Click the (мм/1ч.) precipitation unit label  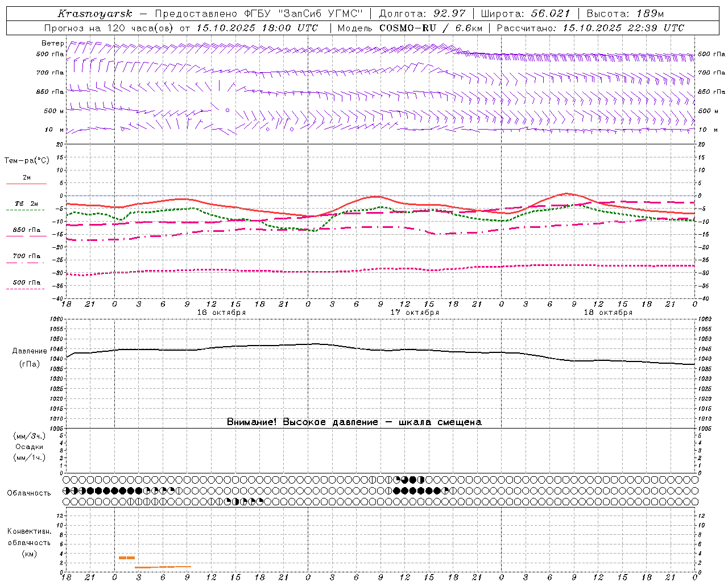click(x=30, y=458)
